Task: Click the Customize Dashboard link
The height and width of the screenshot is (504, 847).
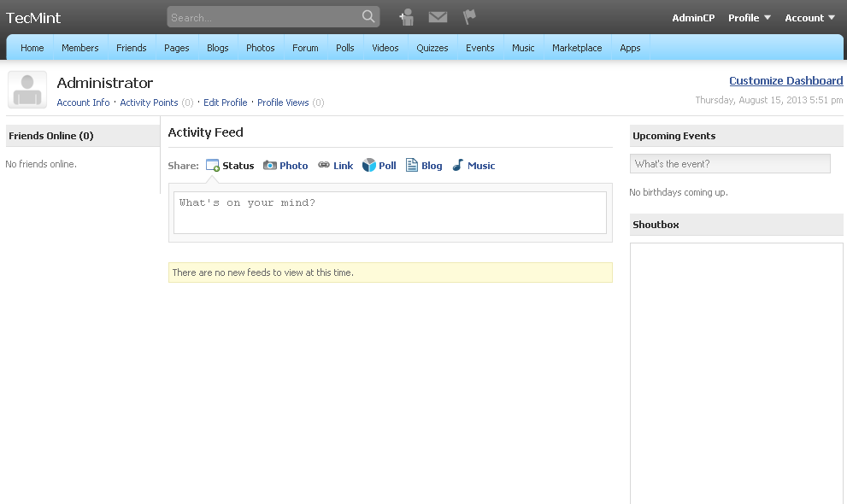Action: (785, 81)
